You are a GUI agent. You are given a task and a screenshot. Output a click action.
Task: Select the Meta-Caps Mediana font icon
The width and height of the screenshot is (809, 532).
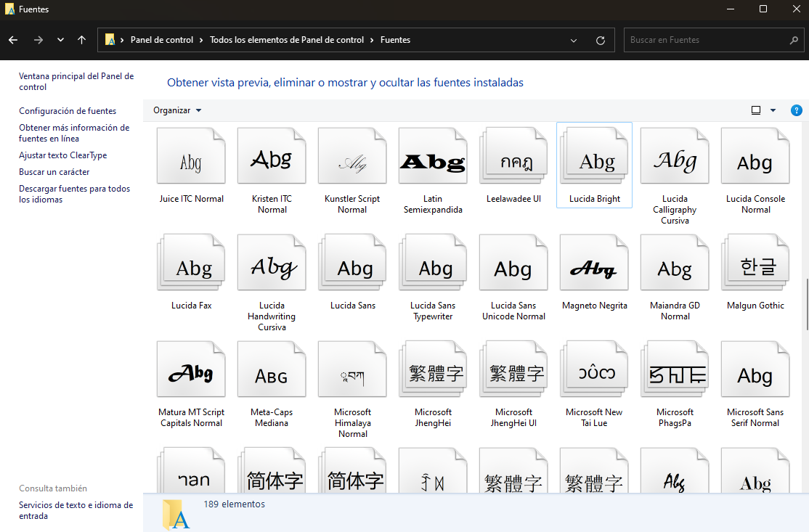(272, 369)
